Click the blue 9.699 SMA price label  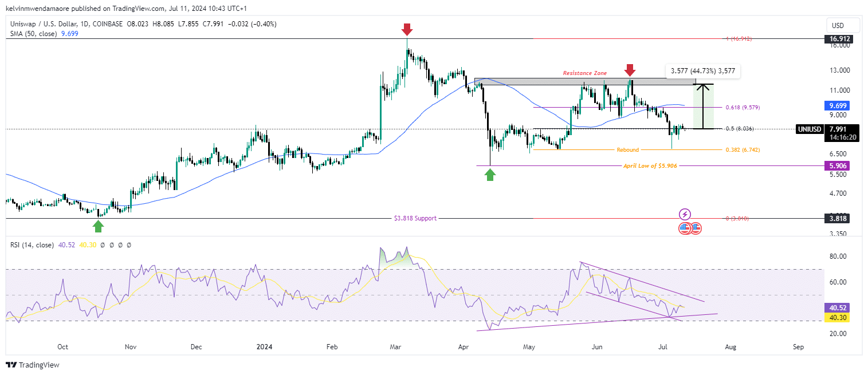pyautogui.click(x=836, y=106)
